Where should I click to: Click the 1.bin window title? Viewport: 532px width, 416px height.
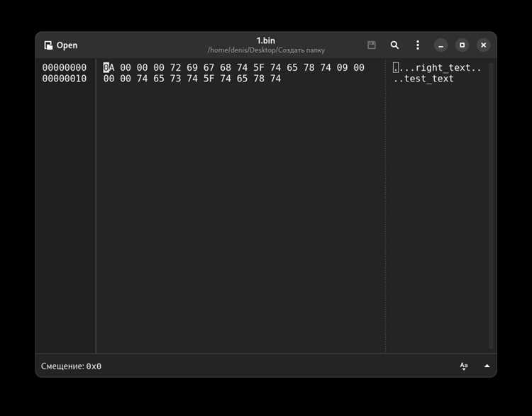[266, 40]
